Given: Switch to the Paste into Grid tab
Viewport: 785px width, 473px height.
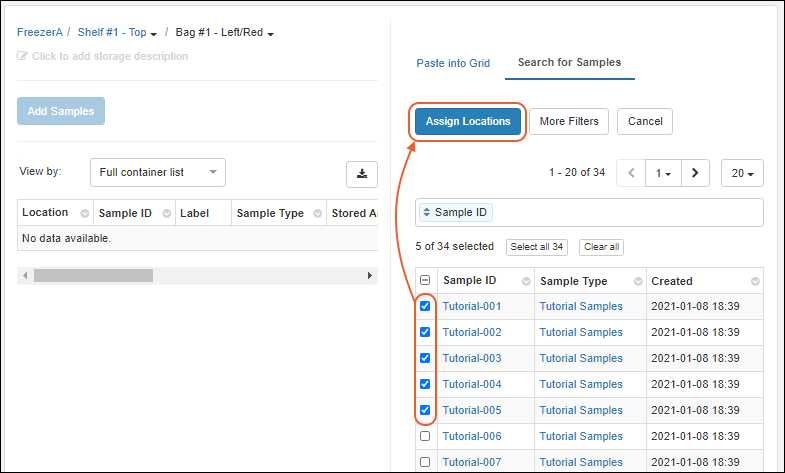Looking at the screenshot, I should pyautogui.click(x=453, y=63).
